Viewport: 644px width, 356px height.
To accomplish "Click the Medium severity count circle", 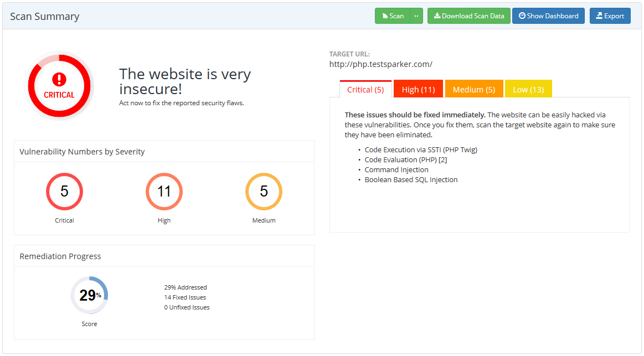I will (x=264, y=192).
